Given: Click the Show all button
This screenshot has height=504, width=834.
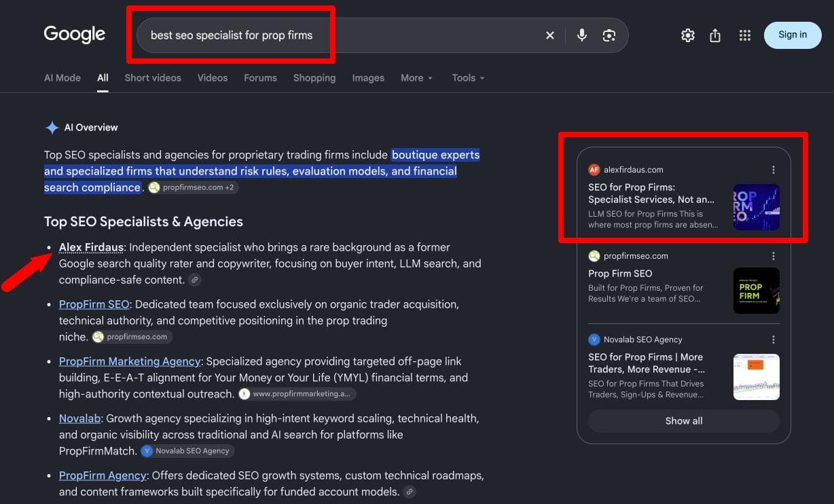Looking at the screenshot, I should tap(684, 421).
